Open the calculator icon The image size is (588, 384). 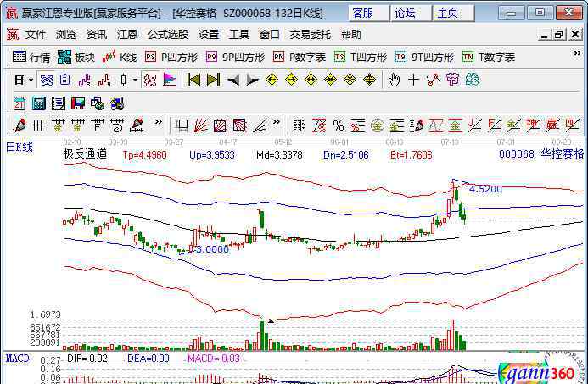coord(39,103)
